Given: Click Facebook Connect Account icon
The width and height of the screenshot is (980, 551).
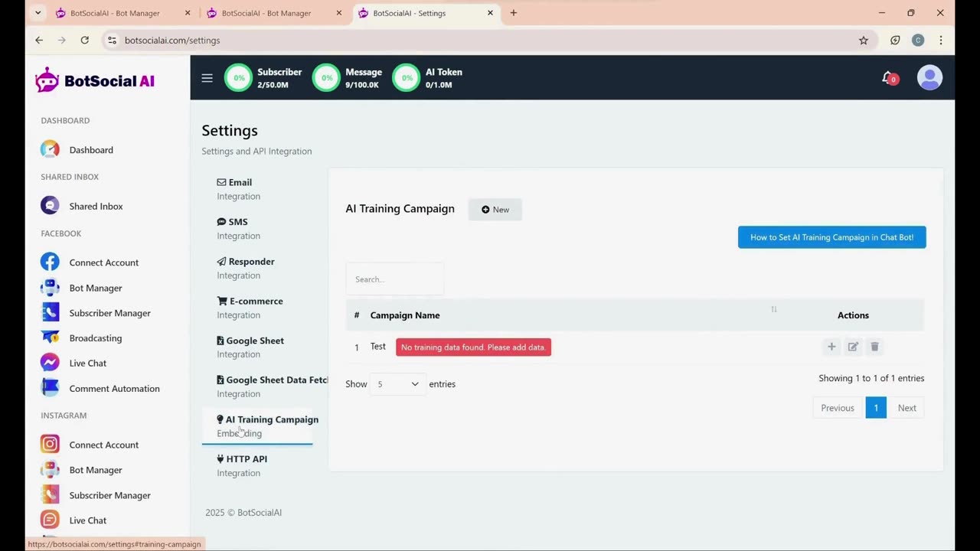Looking at the screenshot, I should coord(50,262).
